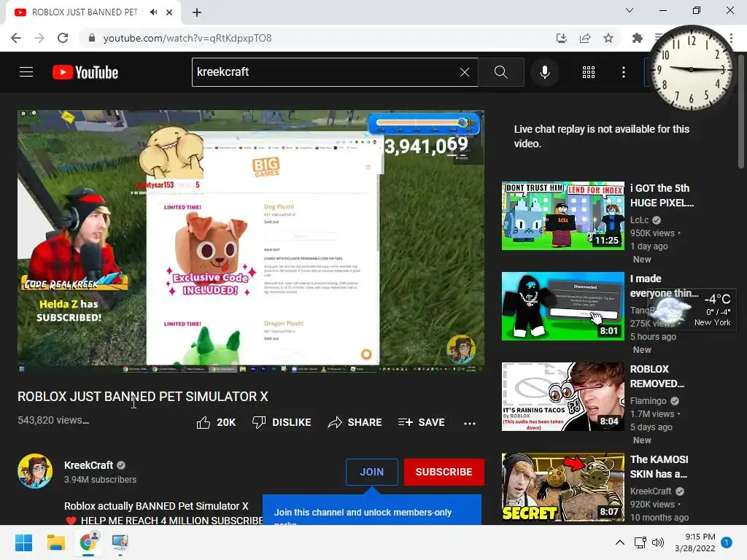Open KreekCraft channel avatar
Viewport: 747px width, 560px height.
[x=35, y=471]
